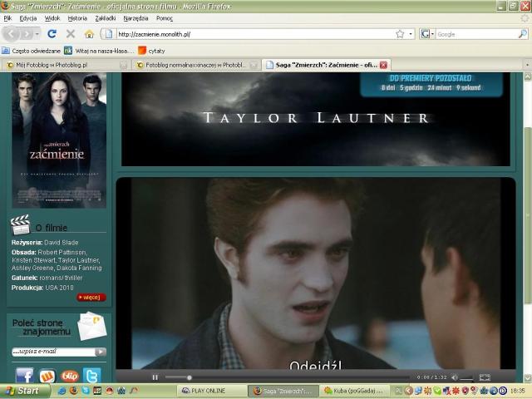Click the Taylor Lautner banner image
532x399 pixels.
[x=316, y=119]
